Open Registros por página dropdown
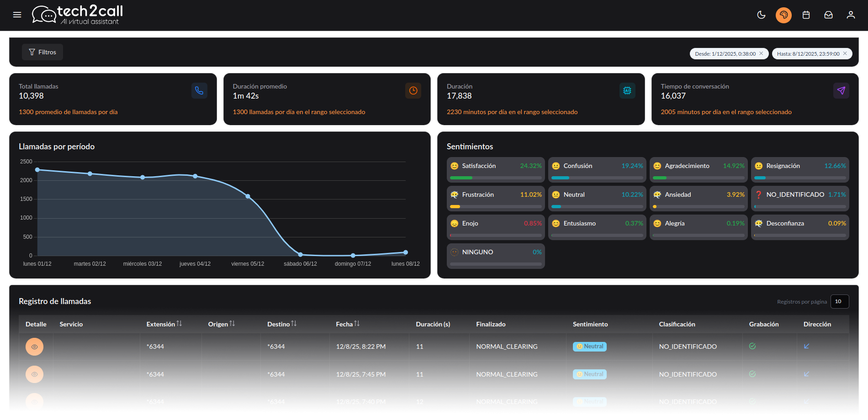This screenshot has height=420, width=868. 840,301
